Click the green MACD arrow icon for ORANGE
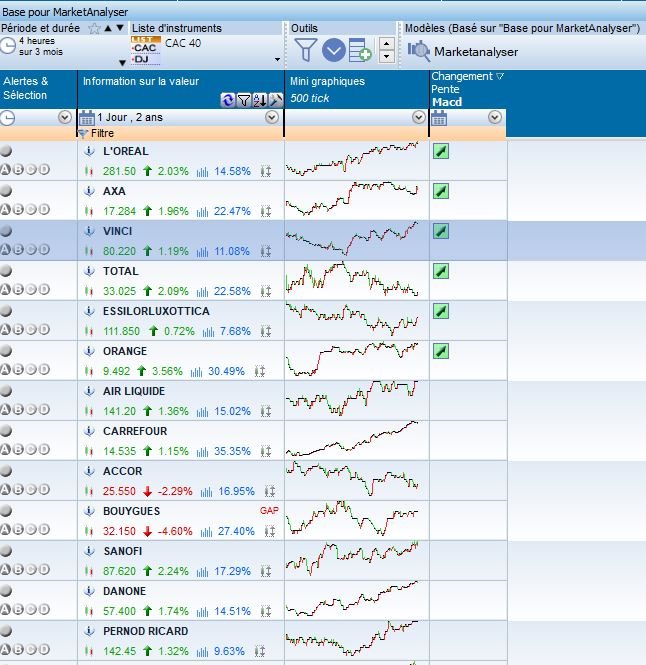The height and width of the screenshot is (665, 646). [x=441, y=351]
